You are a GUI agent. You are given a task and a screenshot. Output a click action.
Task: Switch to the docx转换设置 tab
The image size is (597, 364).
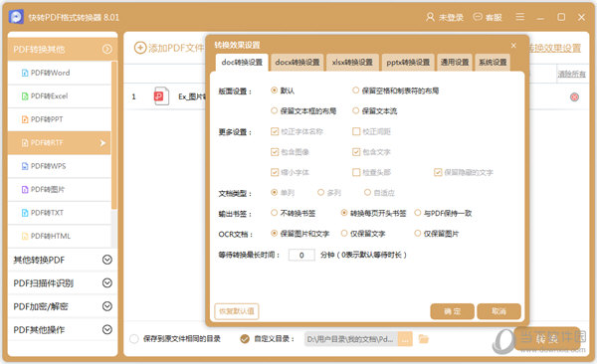coord(298,62)
